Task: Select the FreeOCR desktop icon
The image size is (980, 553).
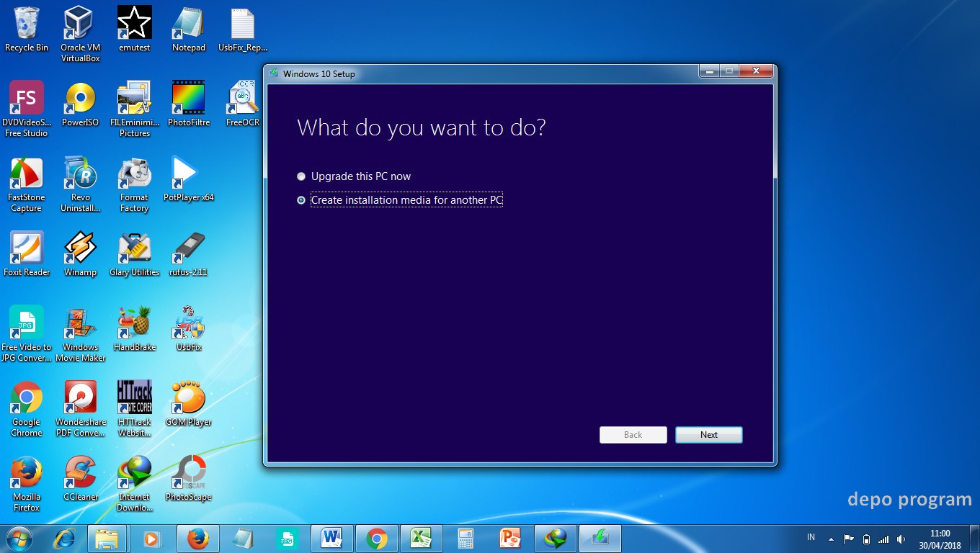Action: tap(243, 104)
